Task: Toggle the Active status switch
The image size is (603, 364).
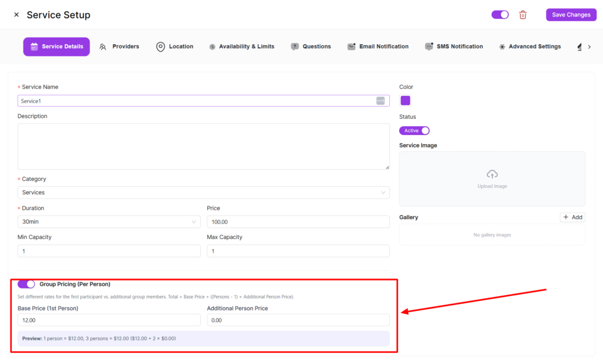Action: pos(415,131)
